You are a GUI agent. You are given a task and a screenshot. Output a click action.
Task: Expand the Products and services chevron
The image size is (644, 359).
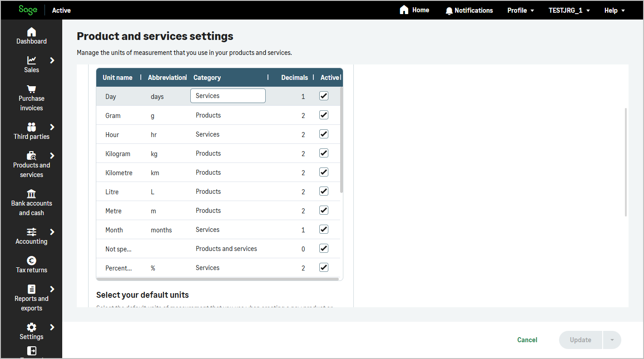pos(52,156)
